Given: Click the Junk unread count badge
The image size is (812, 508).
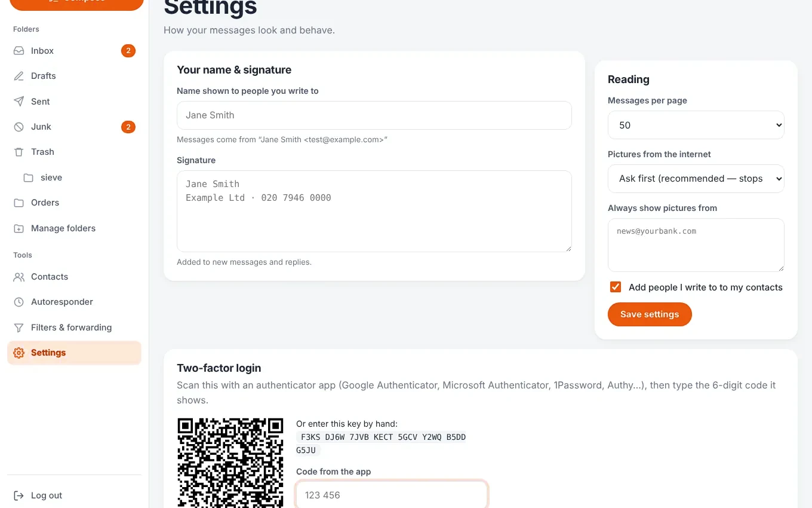Looking at the screenshot, I should [x=128, y=127].
